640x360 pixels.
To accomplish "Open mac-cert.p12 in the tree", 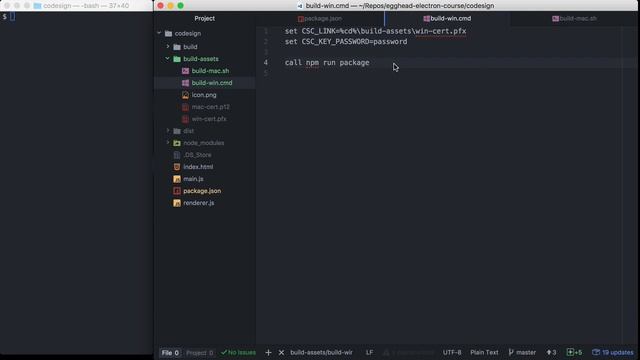I will tap(211, 107).
